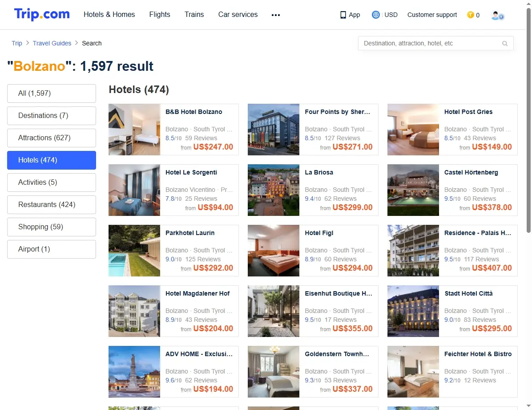The image size is (532, 410).
Task: Open La Briosa photo
Action: (x=274, y=190)
